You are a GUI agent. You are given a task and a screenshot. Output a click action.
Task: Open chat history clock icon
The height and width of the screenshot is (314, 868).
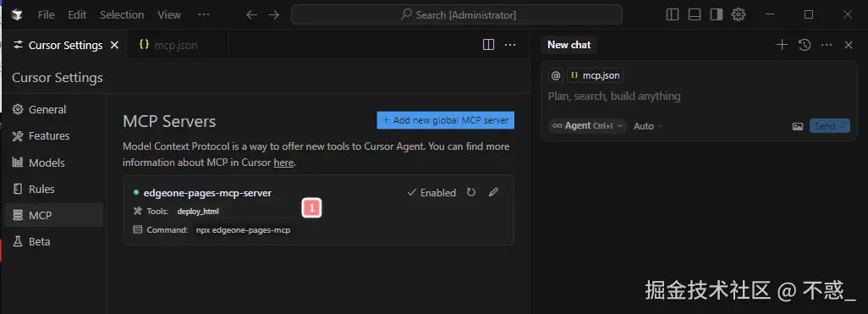click(x=805, y=45)
